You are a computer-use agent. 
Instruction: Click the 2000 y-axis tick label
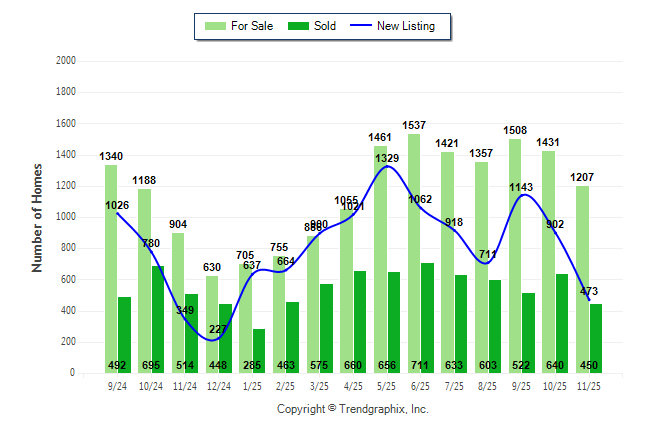[x=66, y=61]
